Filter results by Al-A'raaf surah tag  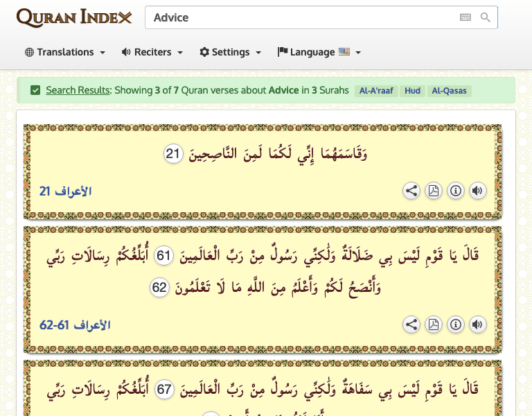(x=377, y=91)
